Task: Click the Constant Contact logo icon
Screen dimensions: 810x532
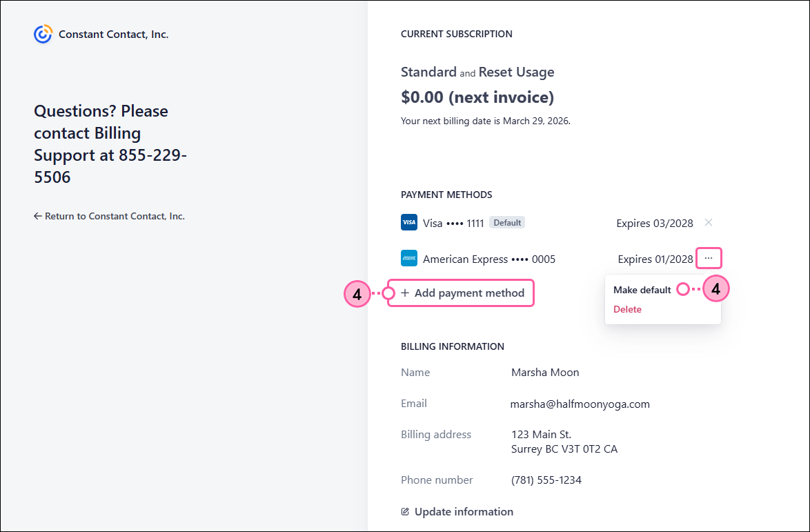Action: pyautogui.click(x=42, y=33)
